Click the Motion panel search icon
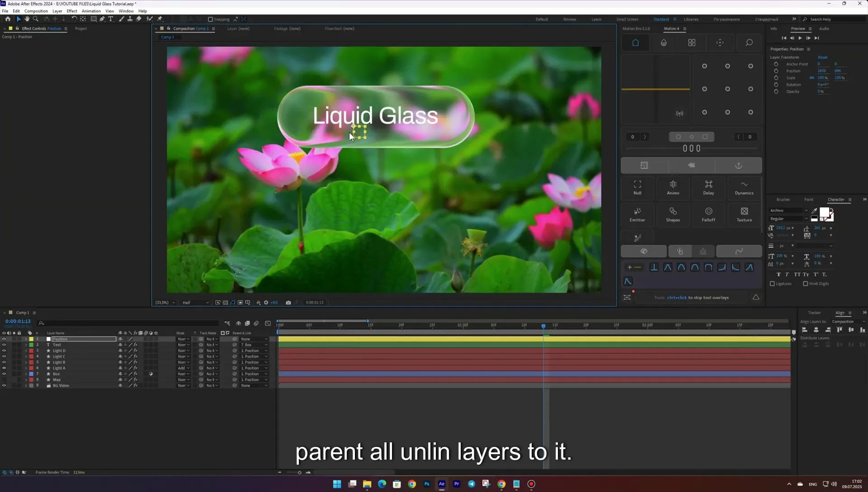Screen dimensions: 868x492 749,43
